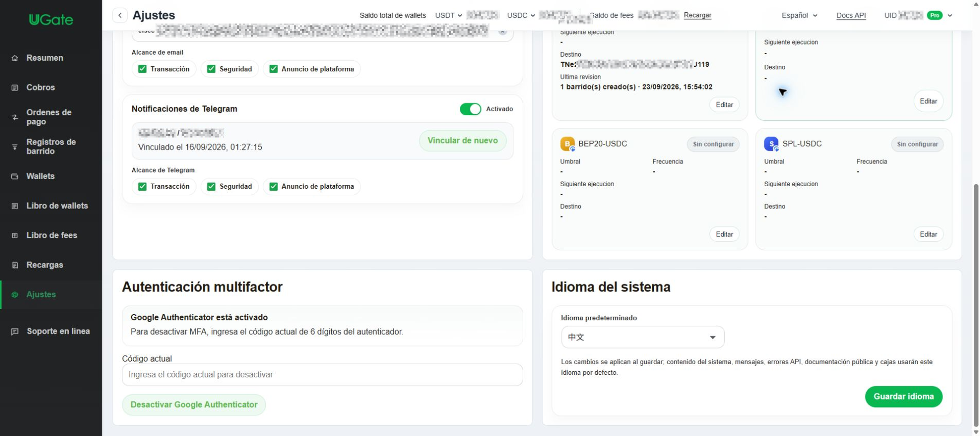
Task: Open the Docs API link
Action: point(851,15)
